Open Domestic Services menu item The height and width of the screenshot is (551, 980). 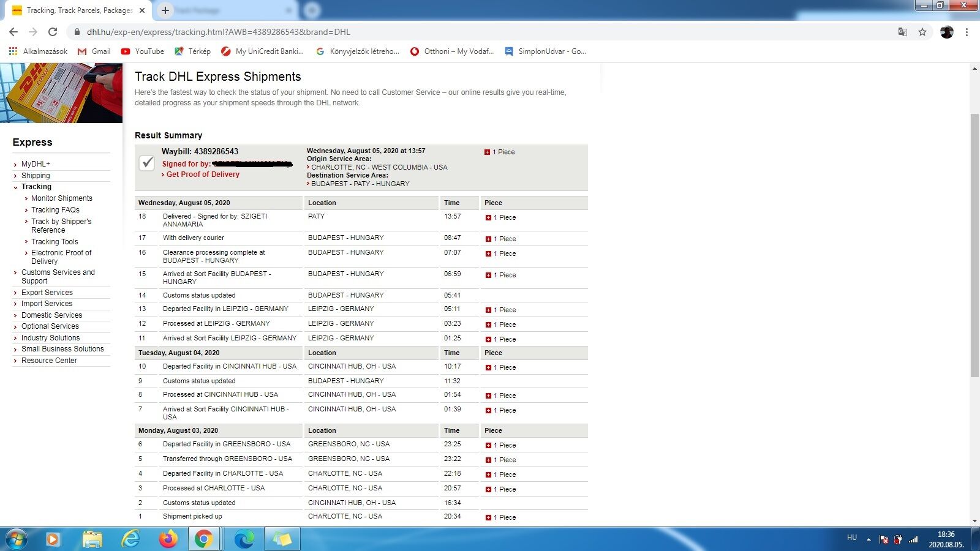click(x=51, y=315)
